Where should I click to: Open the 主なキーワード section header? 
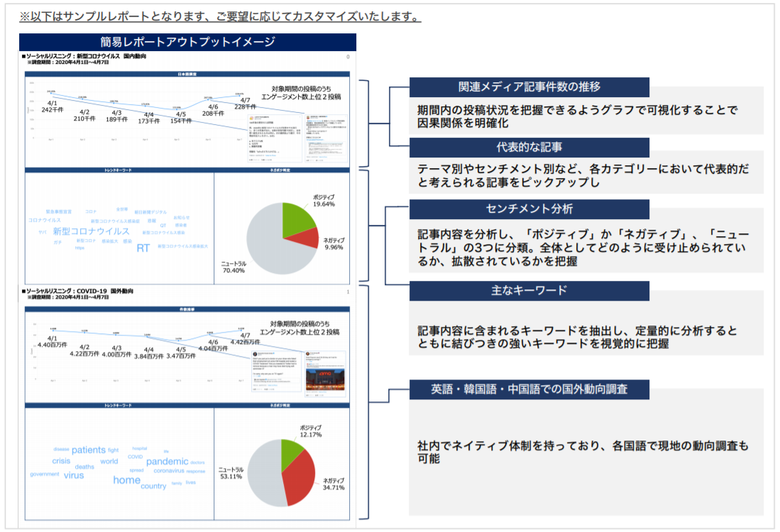[x=529, y=291]
